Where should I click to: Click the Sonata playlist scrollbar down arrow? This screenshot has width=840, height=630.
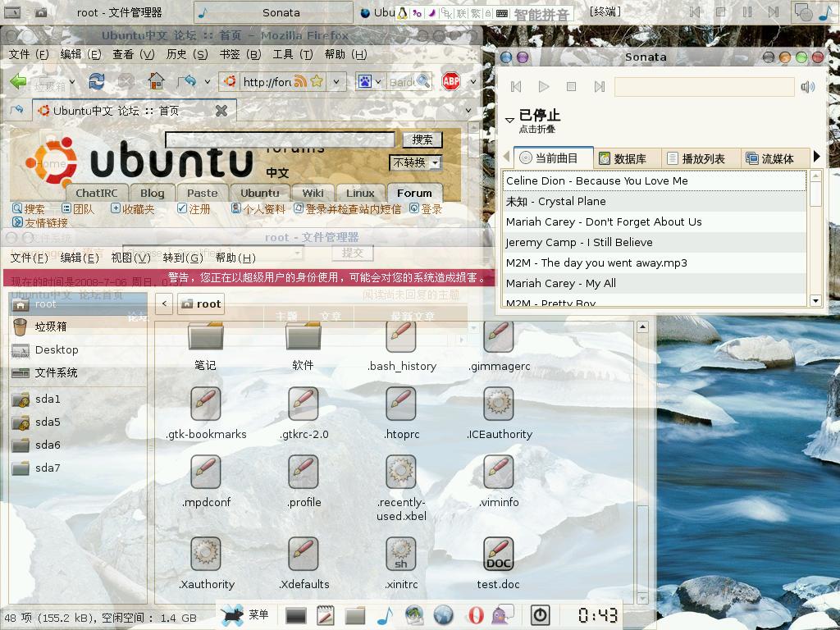point(815,300)
